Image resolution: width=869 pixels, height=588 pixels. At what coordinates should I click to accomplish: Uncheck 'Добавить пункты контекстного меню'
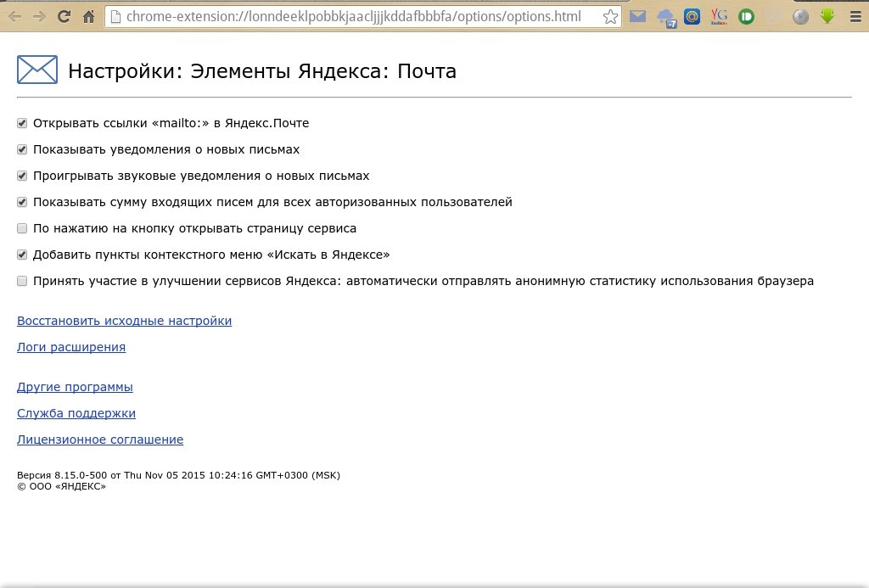tap(22, 255)
